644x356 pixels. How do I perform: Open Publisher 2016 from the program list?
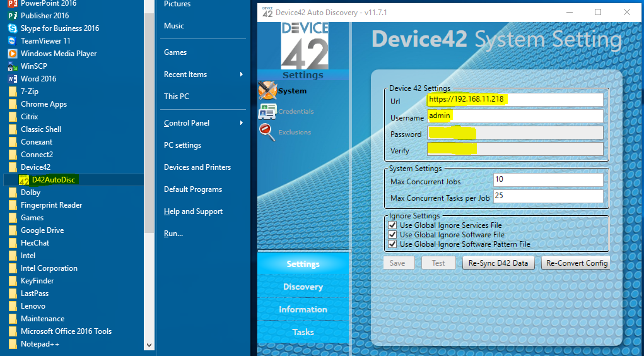coord(38,16)
